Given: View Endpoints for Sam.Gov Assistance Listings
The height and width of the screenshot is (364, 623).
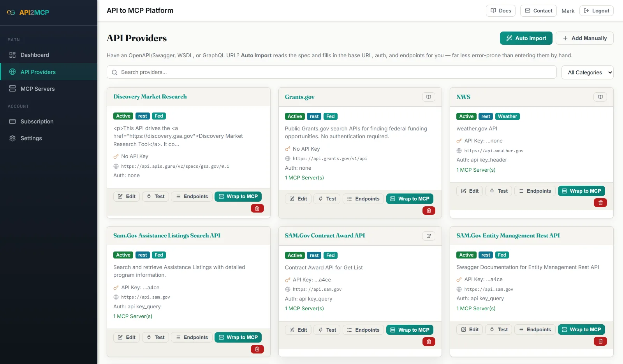Looking at the screenshot, I should pos(192,338).
